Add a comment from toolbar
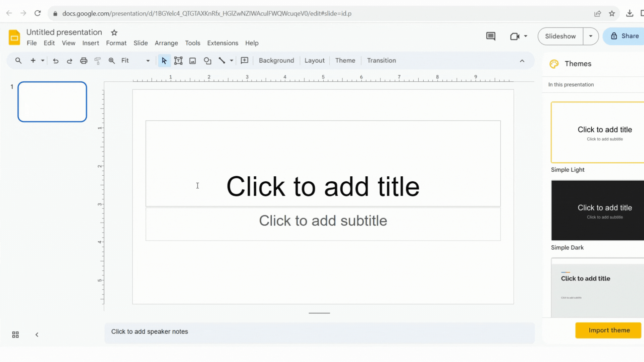 (x=245, y=60)
